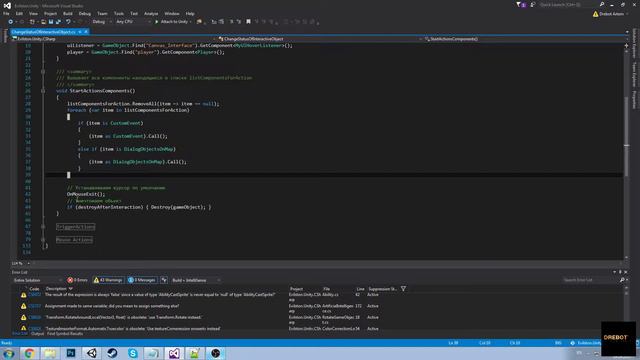Open the Debug menu
This screenshot has width=640, height=360.
84,13
